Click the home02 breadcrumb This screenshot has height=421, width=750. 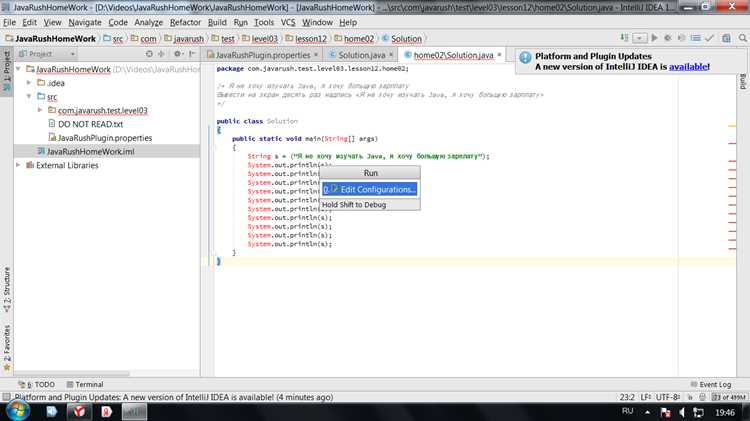pos(354,38)
